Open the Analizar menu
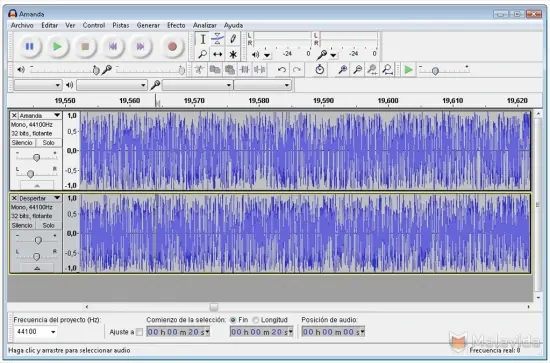 204,25
